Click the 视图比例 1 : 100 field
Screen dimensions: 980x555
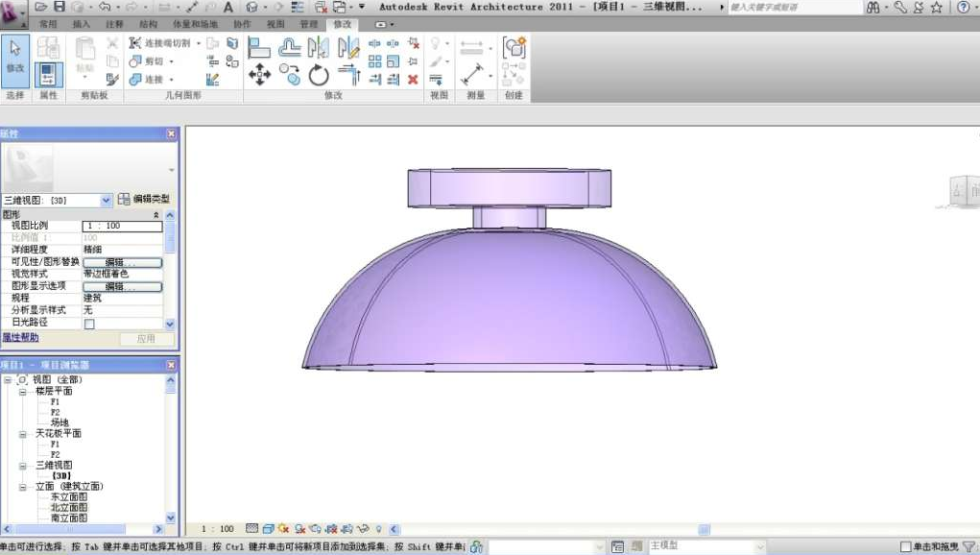coord(121,226)
